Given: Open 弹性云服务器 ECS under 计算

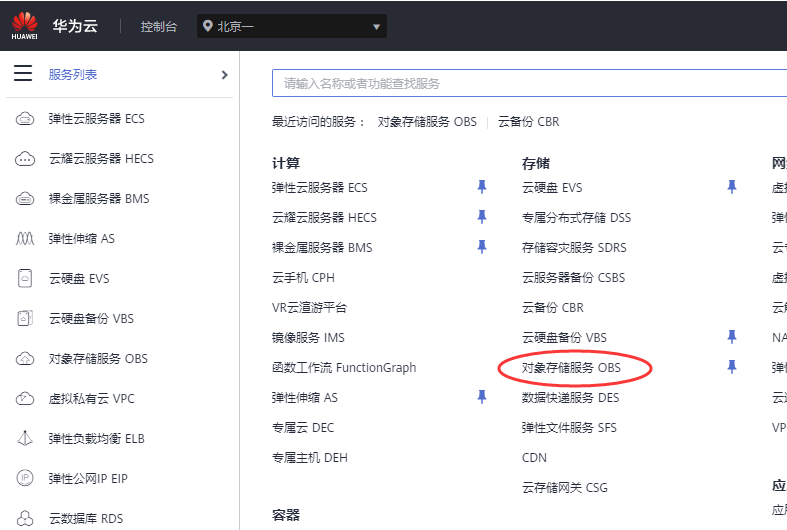Looking at the screenshot, I should coord(320,188).
